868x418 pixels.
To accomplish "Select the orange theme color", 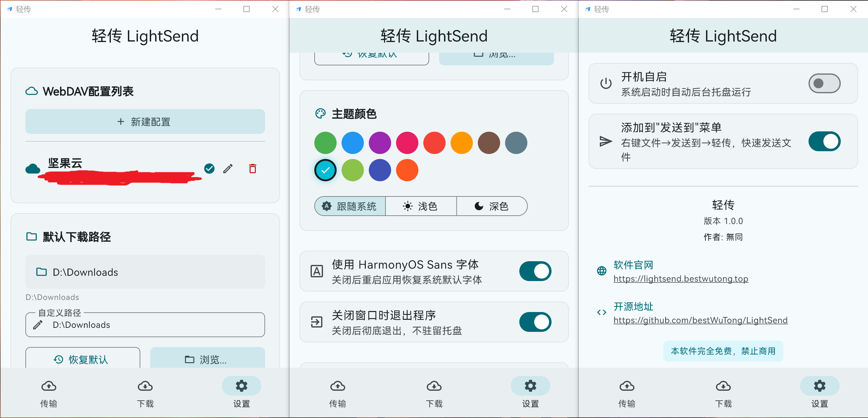I will click(462, 143).
